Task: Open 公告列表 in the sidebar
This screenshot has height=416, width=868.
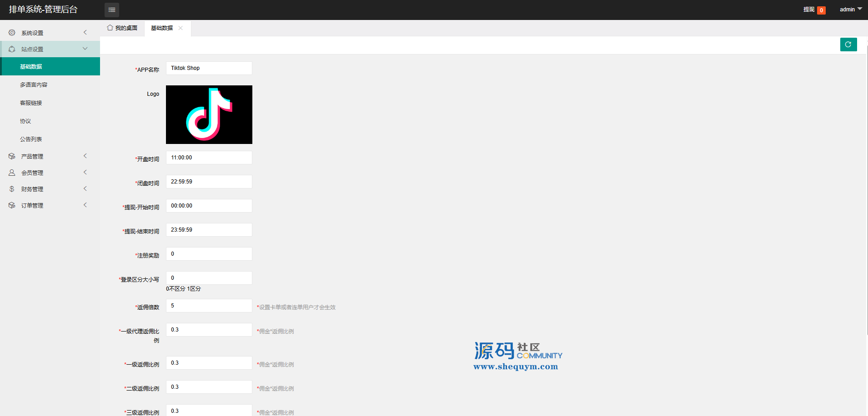Action: click(31, 139)
